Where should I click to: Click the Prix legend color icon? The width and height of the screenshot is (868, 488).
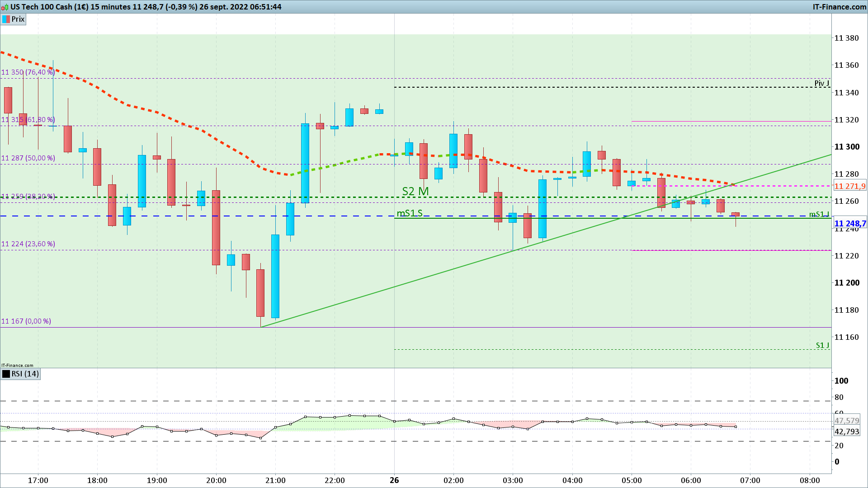coord(6,19)
